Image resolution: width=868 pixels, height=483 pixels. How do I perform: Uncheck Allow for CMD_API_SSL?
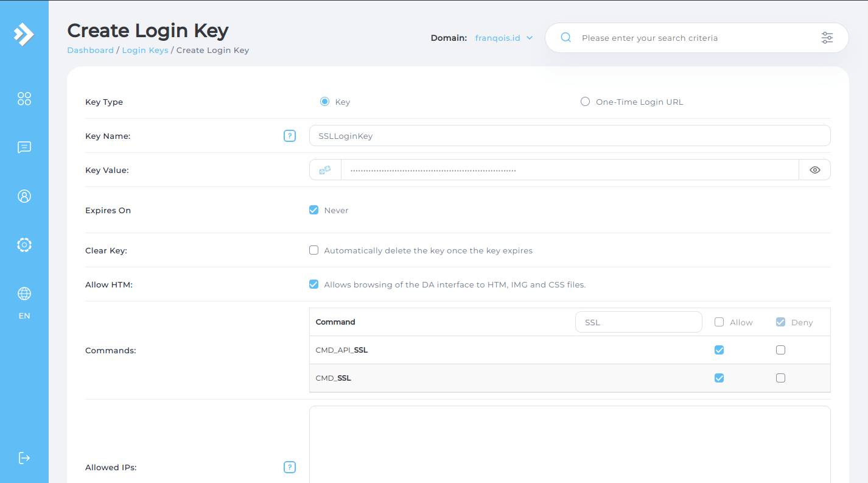pyautogui.click(x=719, y=350)
